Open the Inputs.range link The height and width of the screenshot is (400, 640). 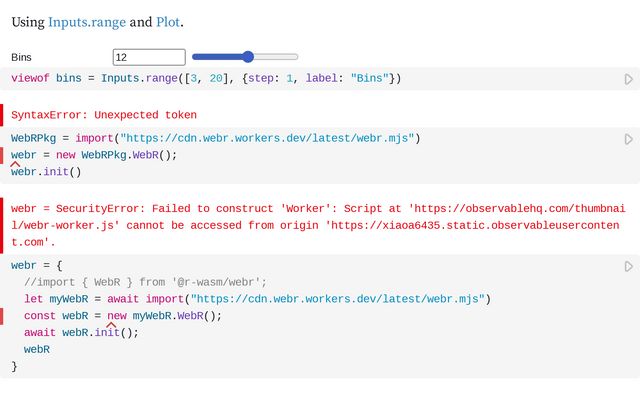[x=93, y=21]
